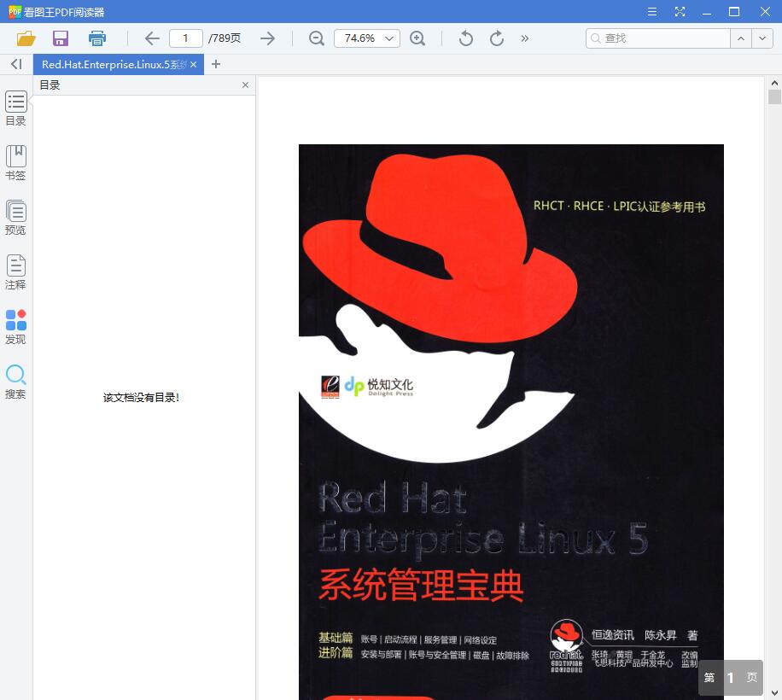Find previous search result with up arrow
Image resolution: width=782 pixels, height=700 pixels.
(741, 38)
